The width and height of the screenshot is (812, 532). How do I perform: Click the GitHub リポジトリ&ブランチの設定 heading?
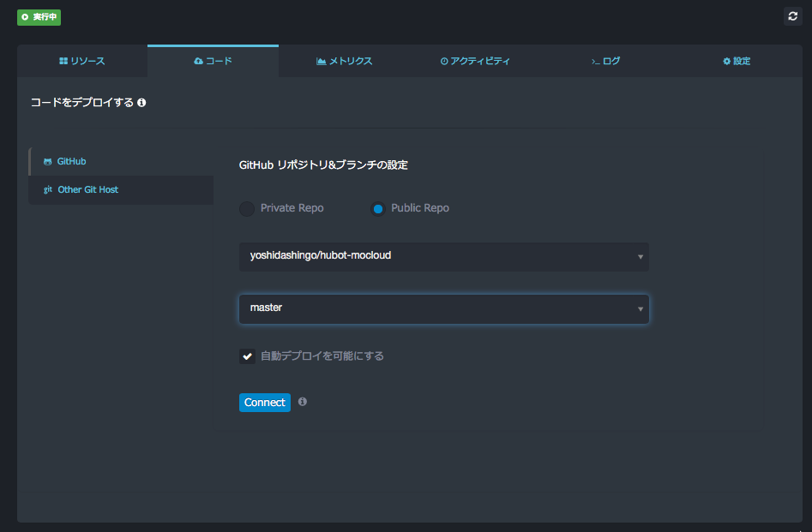323,165
